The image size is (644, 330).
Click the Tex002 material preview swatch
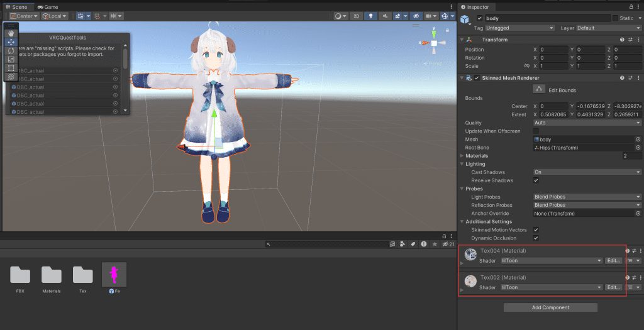click(470, 281)
